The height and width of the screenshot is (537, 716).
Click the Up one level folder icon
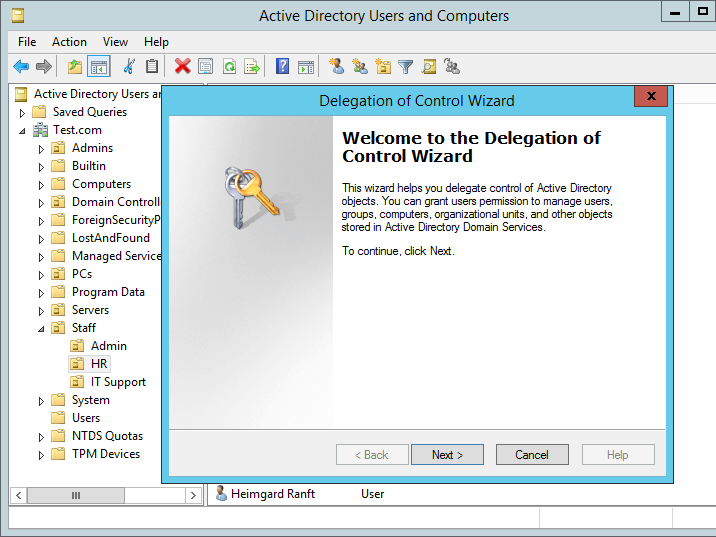tap(74, 67)
